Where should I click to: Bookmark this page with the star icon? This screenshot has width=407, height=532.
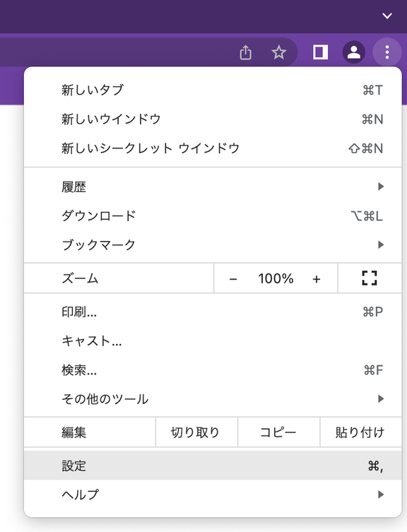pyautogui.click(x=278, y=52)
